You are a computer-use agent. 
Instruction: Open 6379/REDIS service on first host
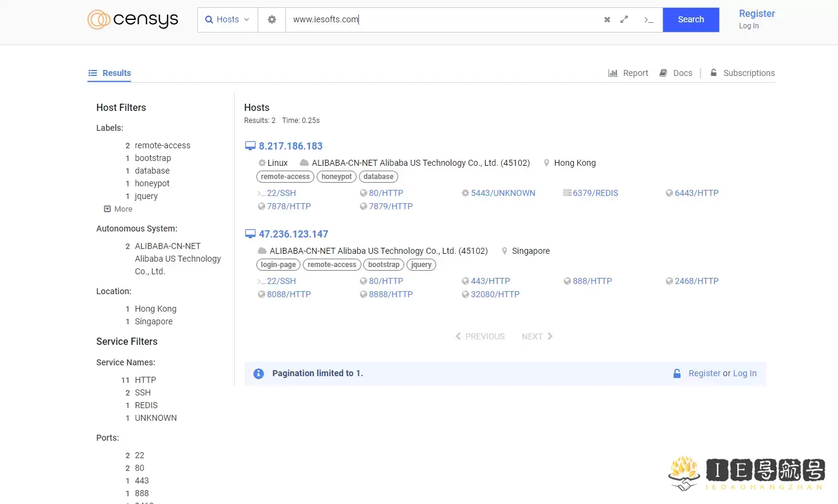click(x=591, y=193)
